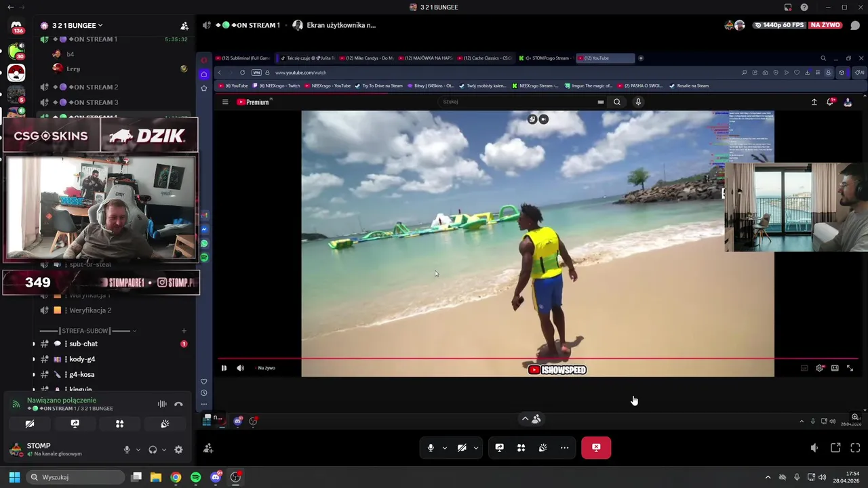Mute microphone next to STOMP username
Viewport: 868px width, 488px height.
tap(127, 449)
